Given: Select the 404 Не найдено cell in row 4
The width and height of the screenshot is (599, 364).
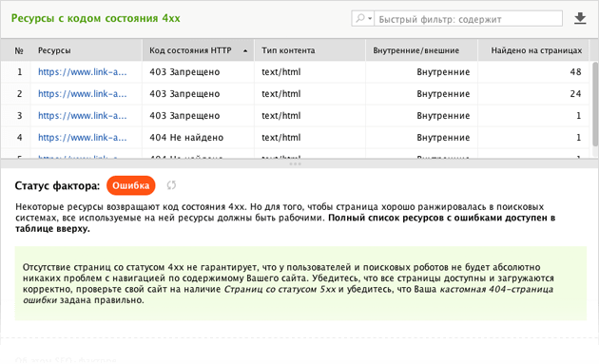Looking at the screenshot, I should [x=198, y=137].
